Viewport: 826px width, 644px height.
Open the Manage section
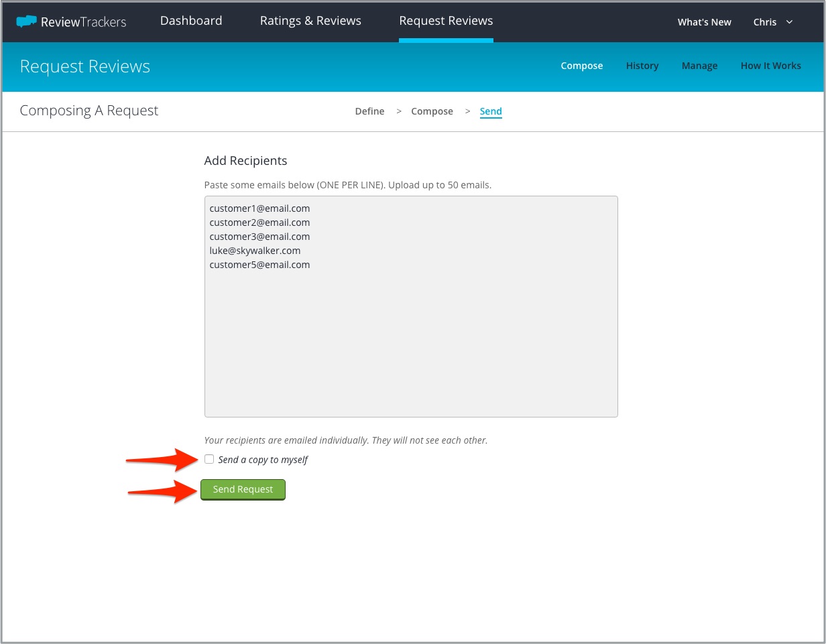pos(699,66)
